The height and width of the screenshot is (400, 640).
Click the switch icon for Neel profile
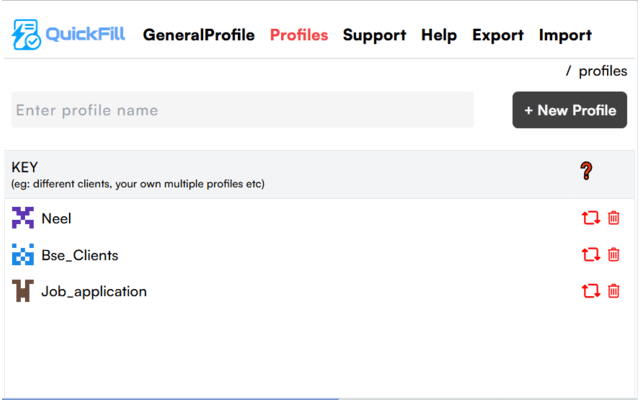click(x=591, y=218)
